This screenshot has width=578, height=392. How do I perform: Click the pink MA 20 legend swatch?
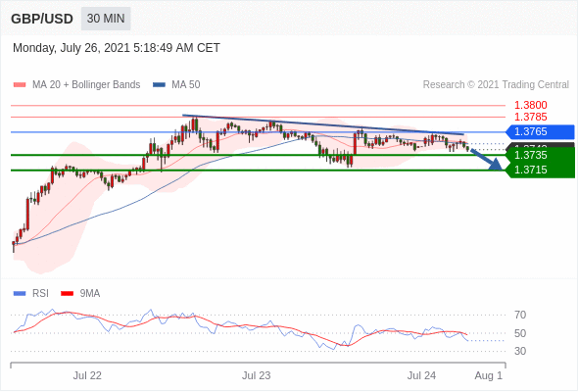tap(20, 85)
